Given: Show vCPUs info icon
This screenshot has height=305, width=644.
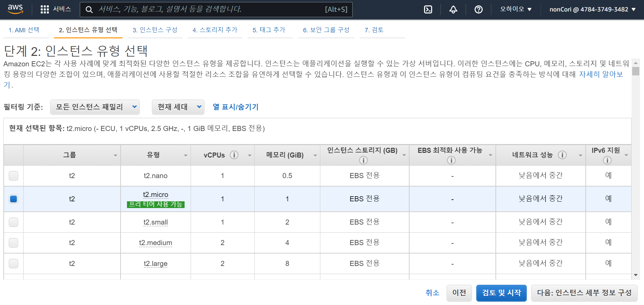Looking at the screenshot, I should coord(234,155).
